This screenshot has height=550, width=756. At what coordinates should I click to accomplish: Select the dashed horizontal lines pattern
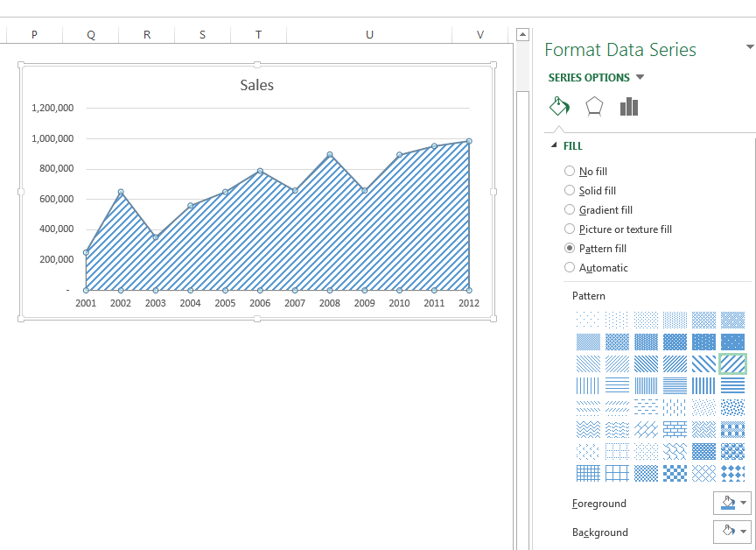[x=645, y=406]
